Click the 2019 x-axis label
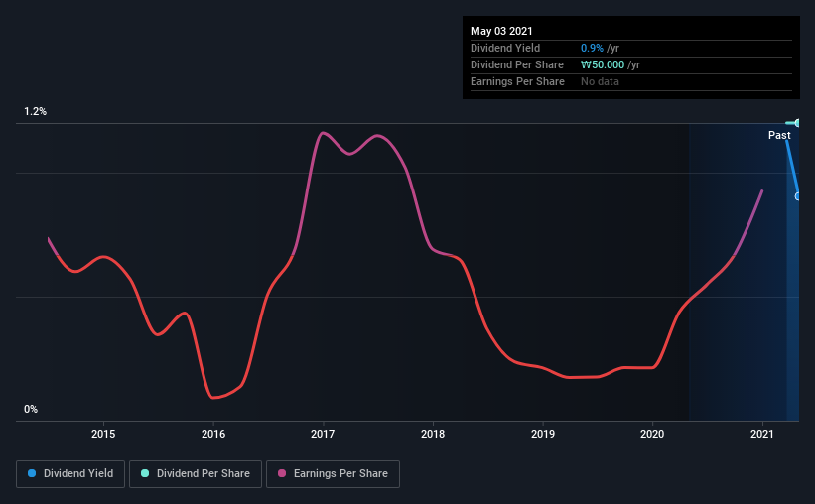The width and height of the screenshot is (815, 504). 543,434
